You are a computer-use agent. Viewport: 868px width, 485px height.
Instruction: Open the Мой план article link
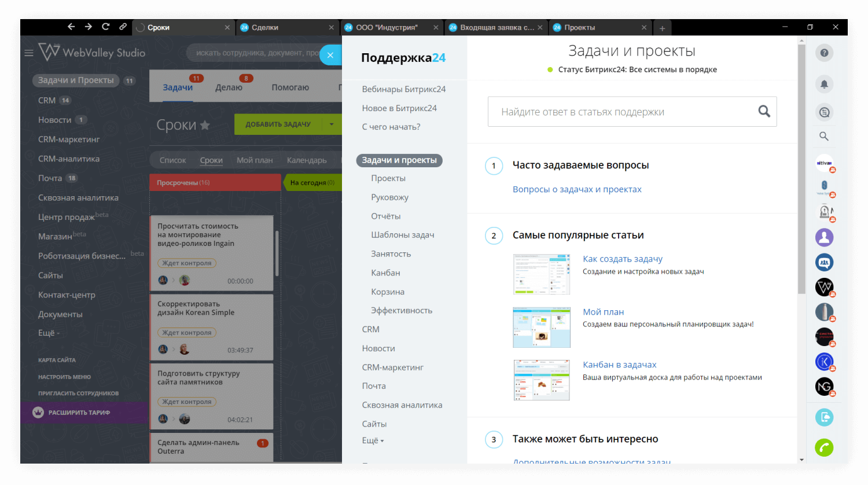[x=603, y=312]
